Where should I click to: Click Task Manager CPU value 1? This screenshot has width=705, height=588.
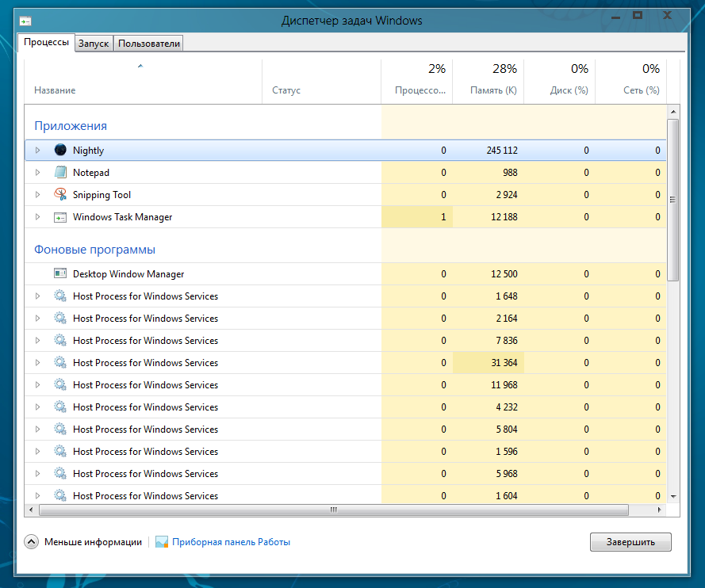443,217
